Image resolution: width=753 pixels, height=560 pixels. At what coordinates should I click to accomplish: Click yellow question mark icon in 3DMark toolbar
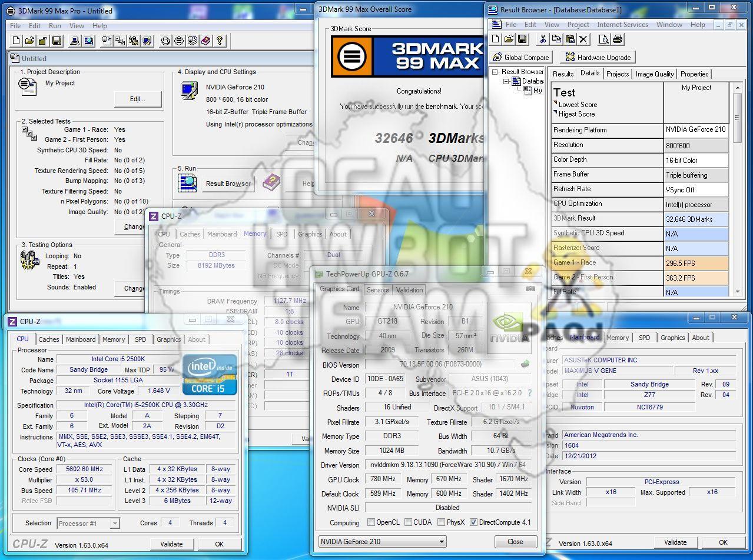(219, 41)
